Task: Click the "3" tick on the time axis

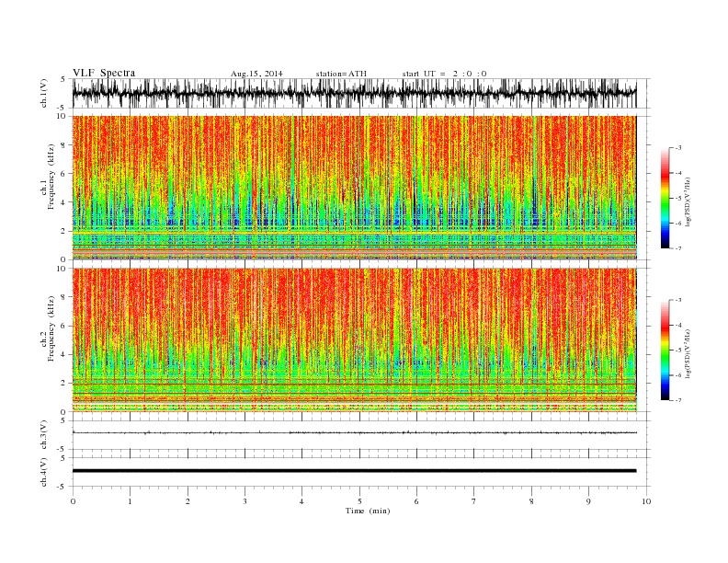Action: tap(245, 501)
